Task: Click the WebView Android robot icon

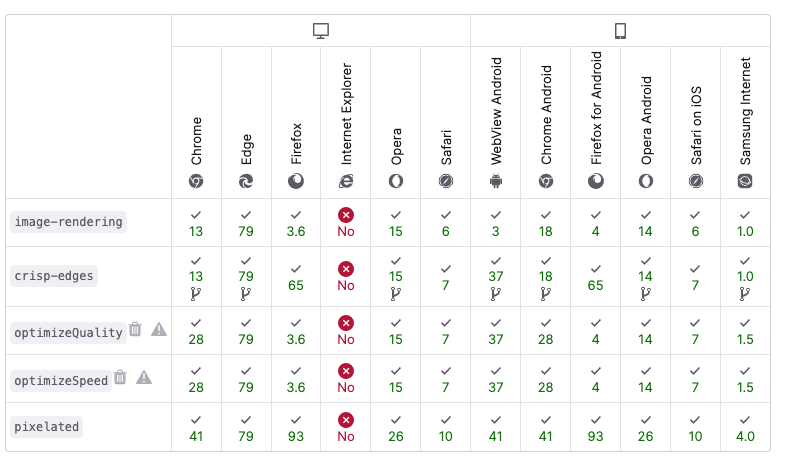Action: click(x=496, y=181)
